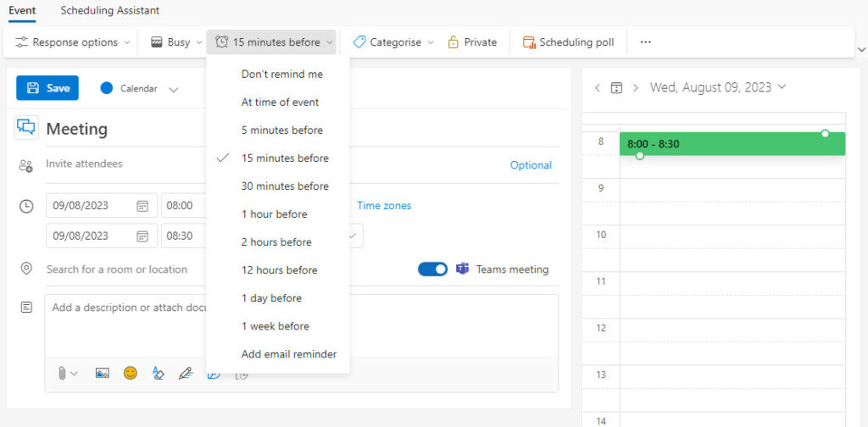Click the Scheduling poll chart icon
This screenshot has width=868, height=427.
point(530,42)
